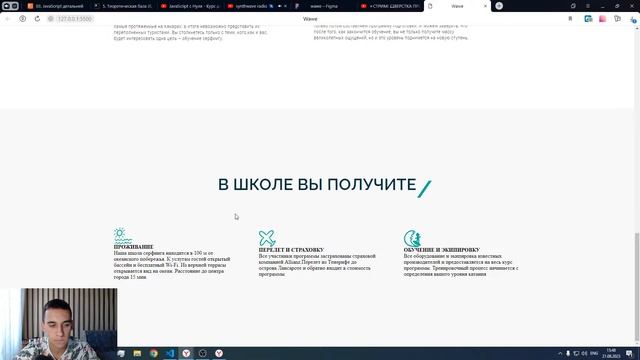This screenshot has height=360, width=640.
Task: Open the network tray icon
Action: (x=576, y=353)
